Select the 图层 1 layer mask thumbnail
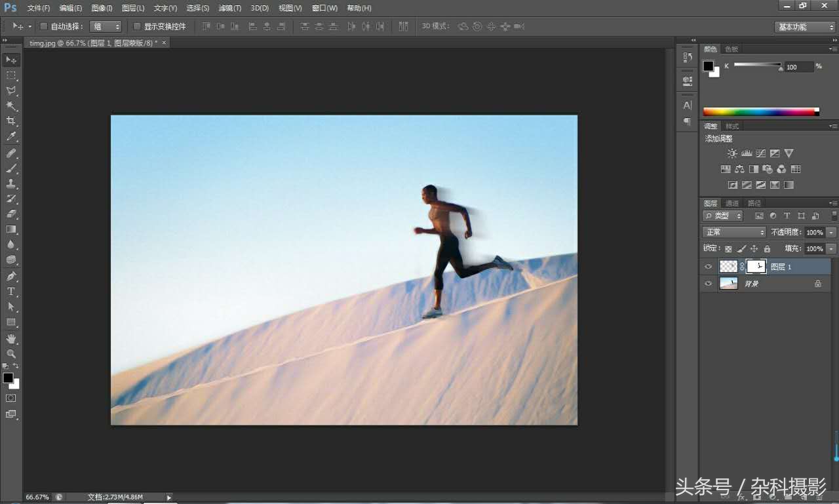Screen dimensions: 839x504 click(756, 266)
